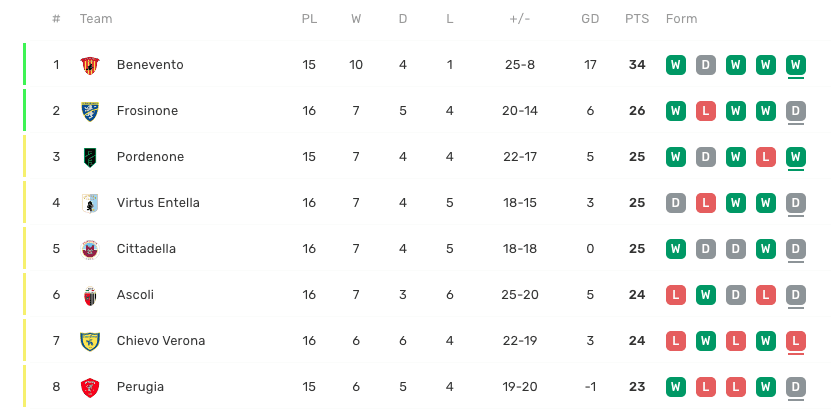This screenshot has height=416, width=831.
Task: Click Chievo Verona's latest underlined L badge
Action: point(796,341)
